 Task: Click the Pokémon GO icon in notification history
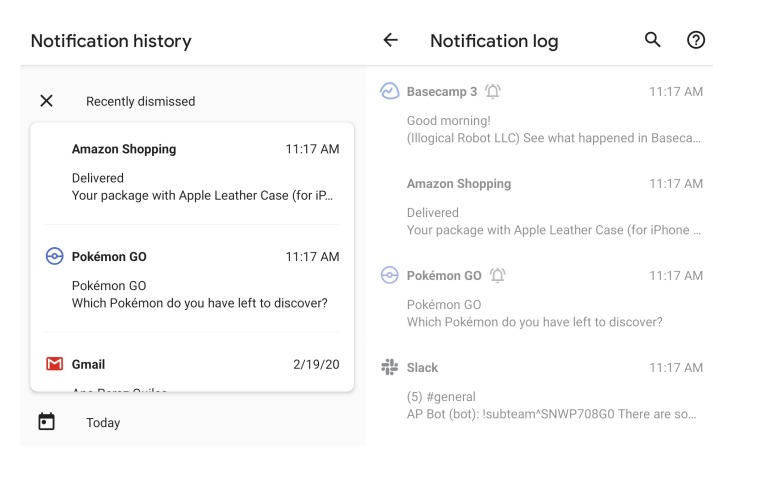55,257
